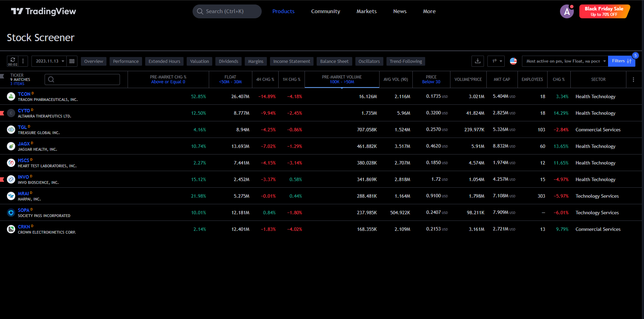Click the auto-refresh timer icon
Screen dimensions: 644x319
pyautogui.click(x=12, y=61)
